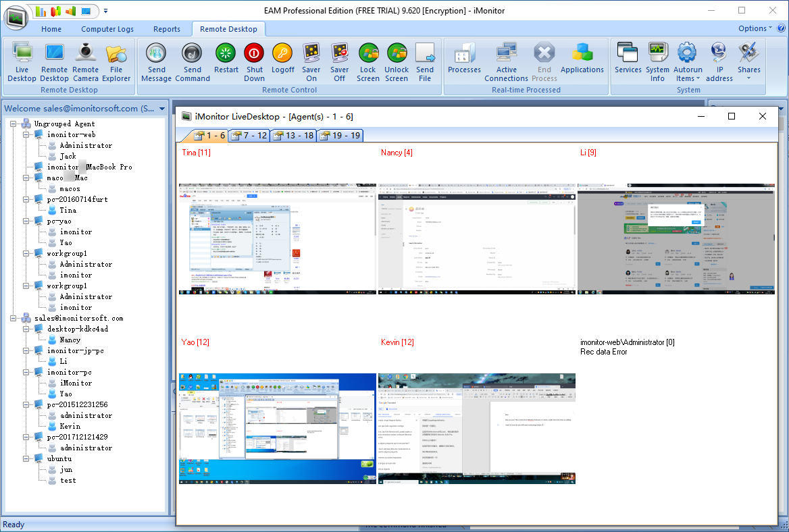Collapse the pc-201512231256 node
789x532 pixels.
coord(26,405)
